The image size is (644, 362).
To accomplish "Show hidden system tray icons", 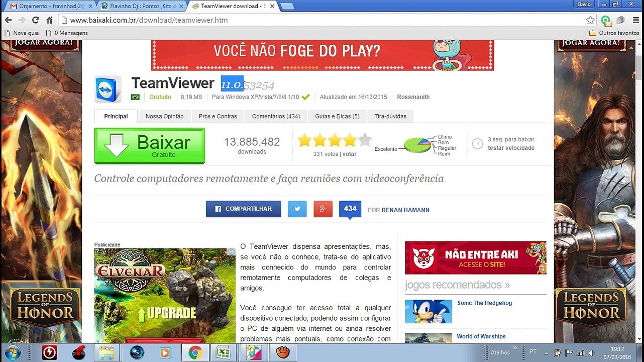I will pos(547,352).
